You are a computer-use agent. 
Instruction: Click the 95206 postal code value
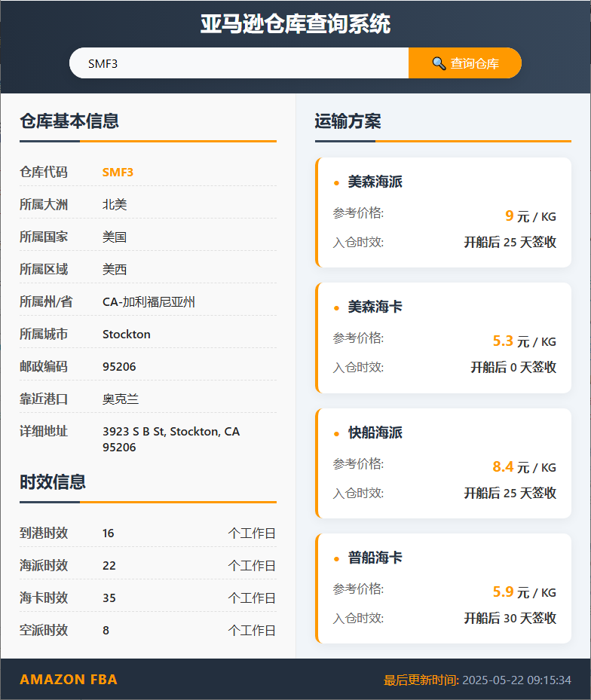click(x=119, y=366)
